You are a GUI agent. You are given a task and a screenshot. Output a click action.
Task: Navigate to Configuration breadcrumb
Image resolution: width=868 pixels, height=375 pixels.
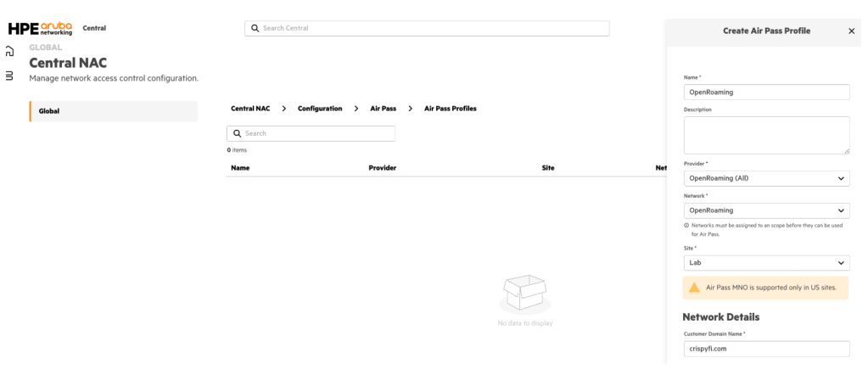320,109
